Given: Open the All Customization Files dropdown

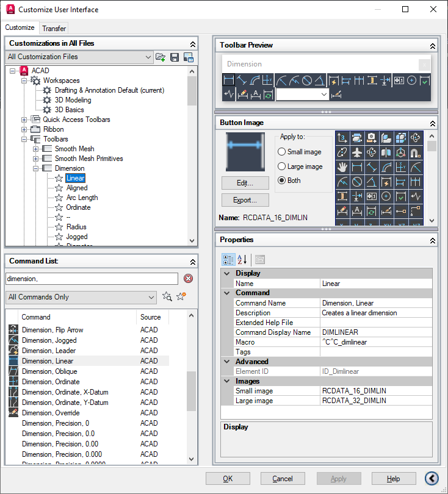Looking at the screenshot, I should click(x=79, y=57).
